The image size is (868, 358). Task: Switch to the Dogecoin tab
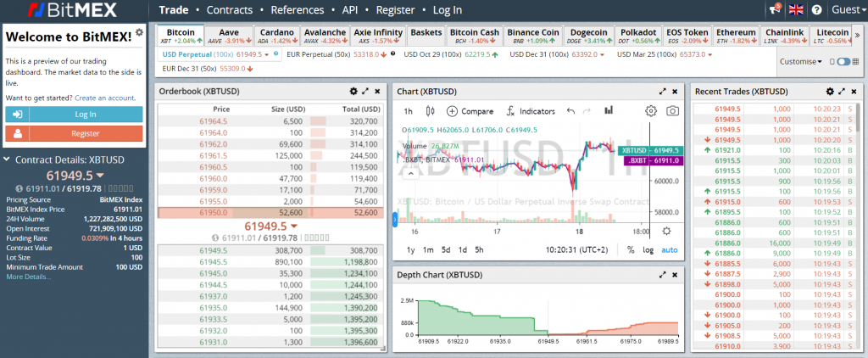click(588, 36)
